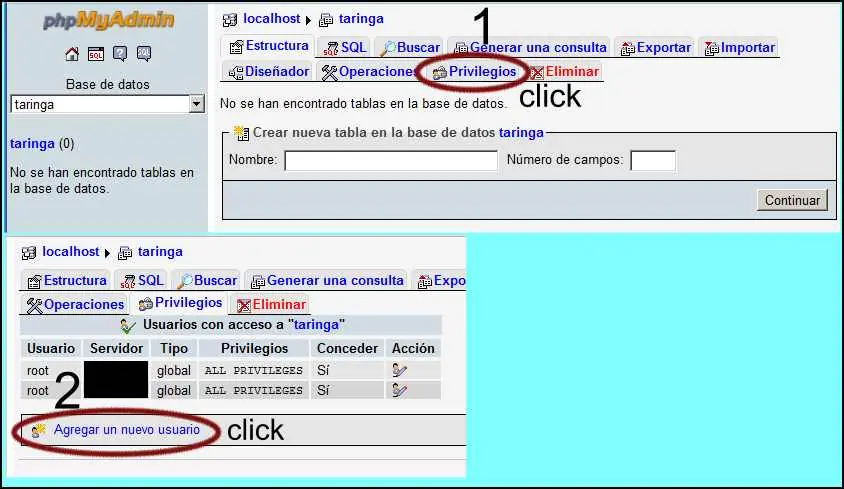Screen dimensions: 844x489
Task: Open the Privilegios tab in top panel
Action: (x=474, y=72)
